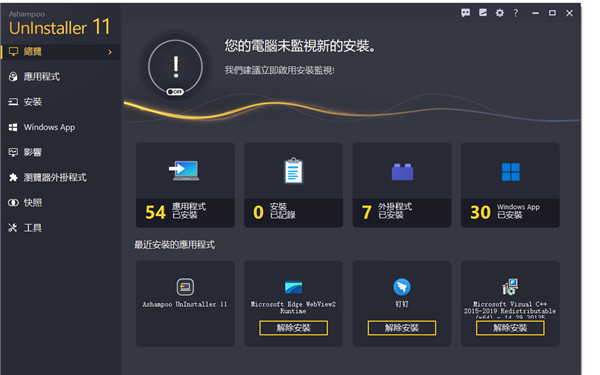The height and width of the screenshot is (375, 600).
Task: Click the Windows logo icon in sidebar
Action: (13, 127)
